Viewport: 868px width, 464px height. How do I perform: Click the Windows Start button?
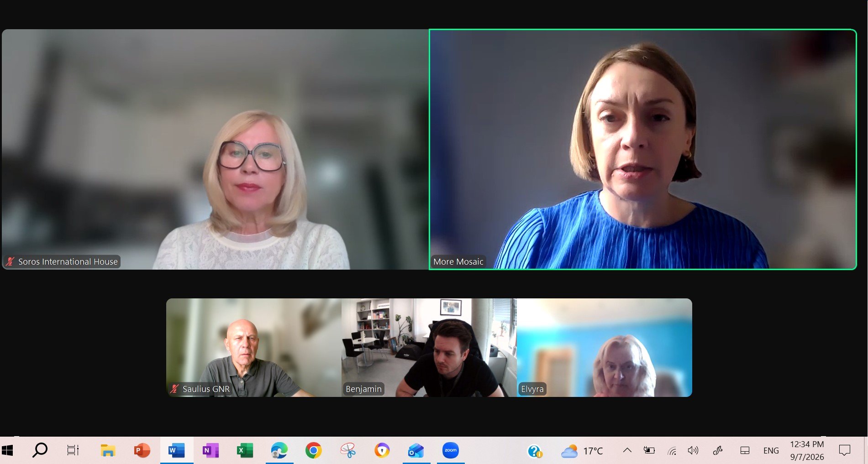coord(8,450)
